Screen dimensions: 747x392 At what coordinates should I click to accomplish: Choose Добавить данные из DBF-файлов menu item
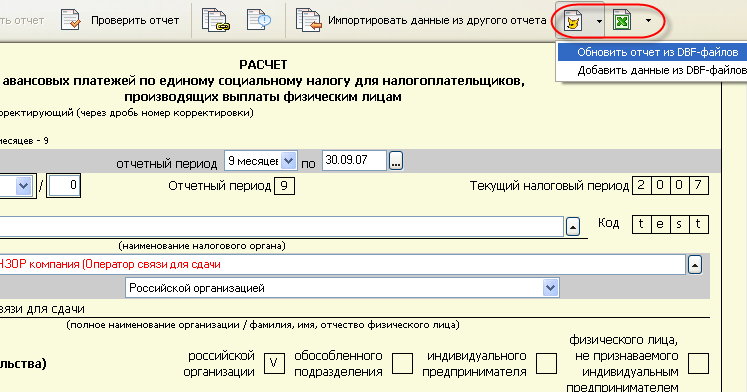click(x=652, y=70)
